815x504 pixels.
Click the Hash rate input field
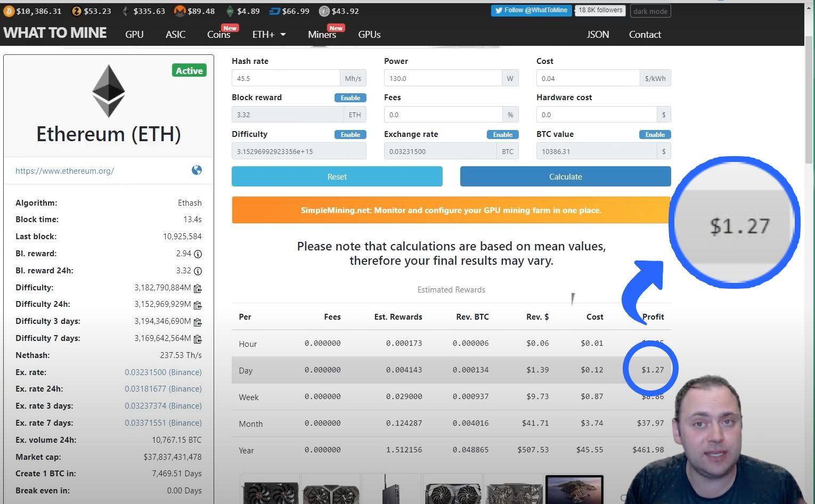[286, 78]
